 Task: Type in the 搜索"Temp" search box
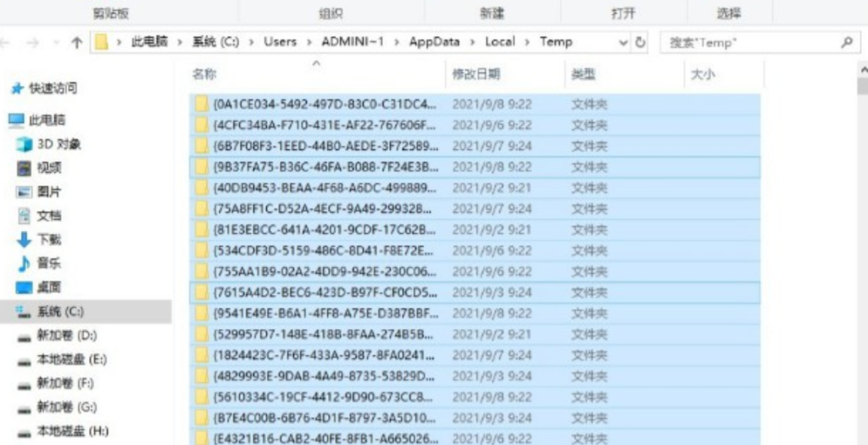(750, 42)
